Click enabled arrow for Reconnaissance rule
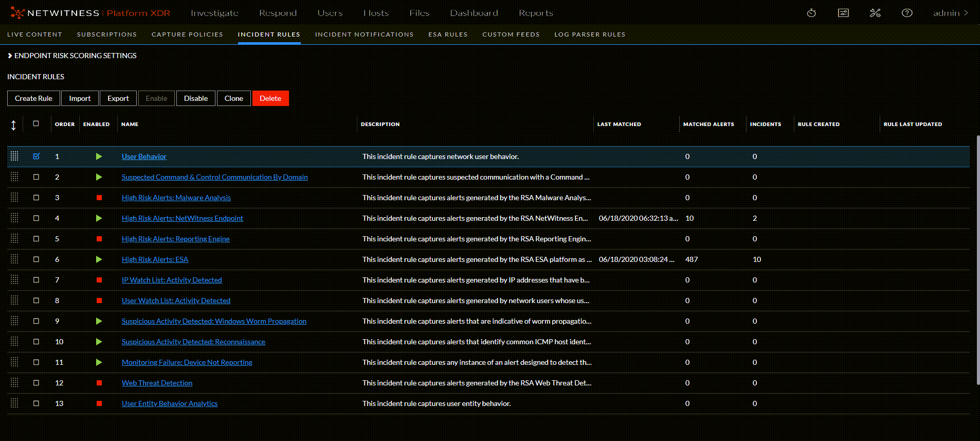Screen dimensions: 980x441 [x=99, y=342]
